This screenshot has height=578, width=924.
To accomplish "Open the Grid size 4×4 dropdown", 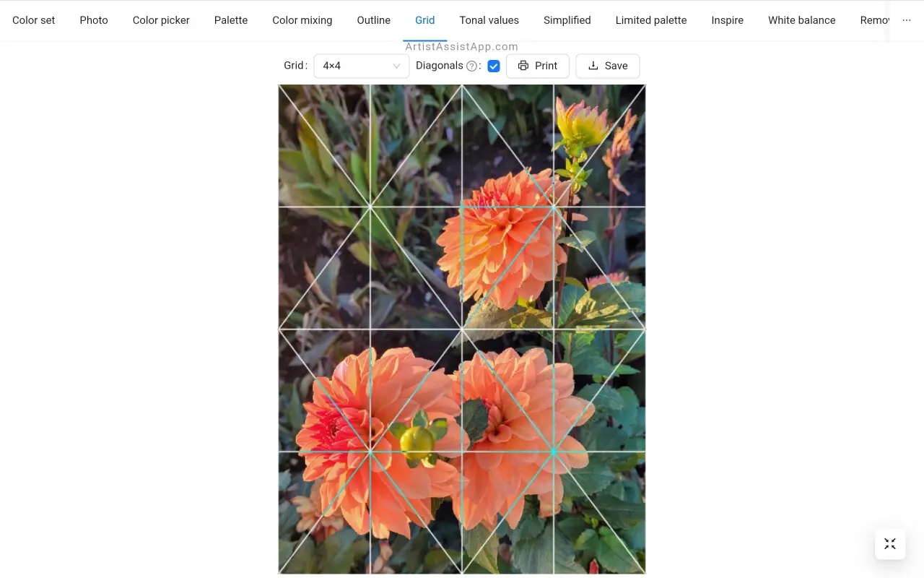I will click(362, 66).
